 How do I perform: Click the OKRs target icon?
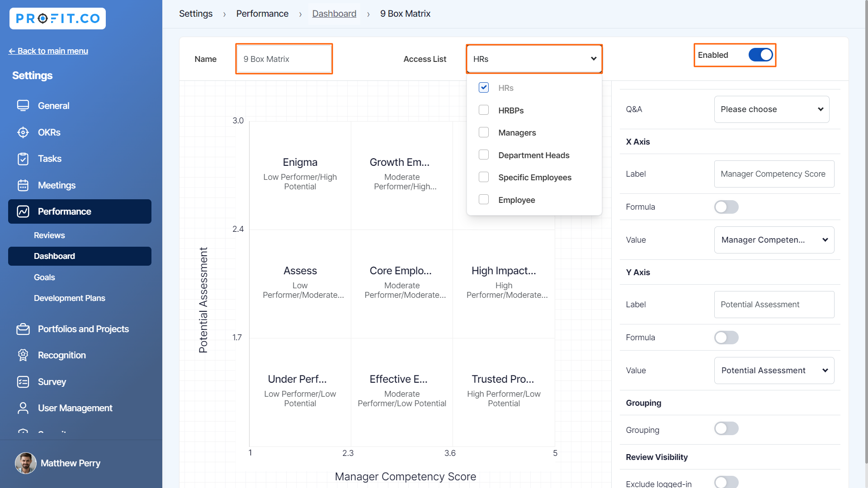coord(23,132)
